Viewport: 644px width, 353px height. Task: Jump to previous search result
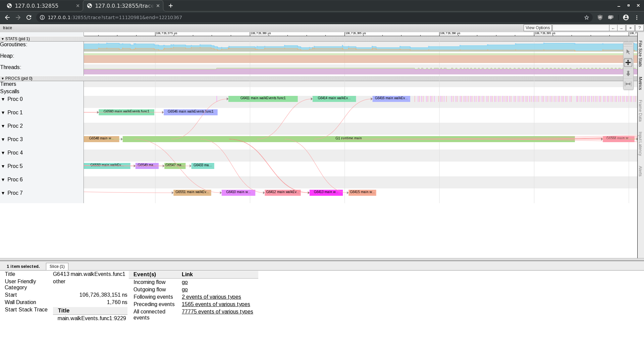(x=613, y=28)
